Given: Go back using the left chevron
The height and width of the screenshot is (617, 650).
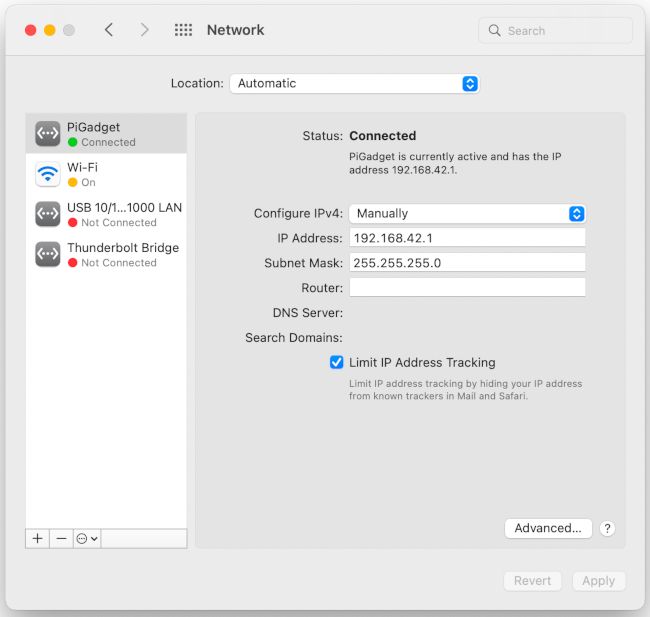Looking at the screenshot, I should (x=109, y=30).
